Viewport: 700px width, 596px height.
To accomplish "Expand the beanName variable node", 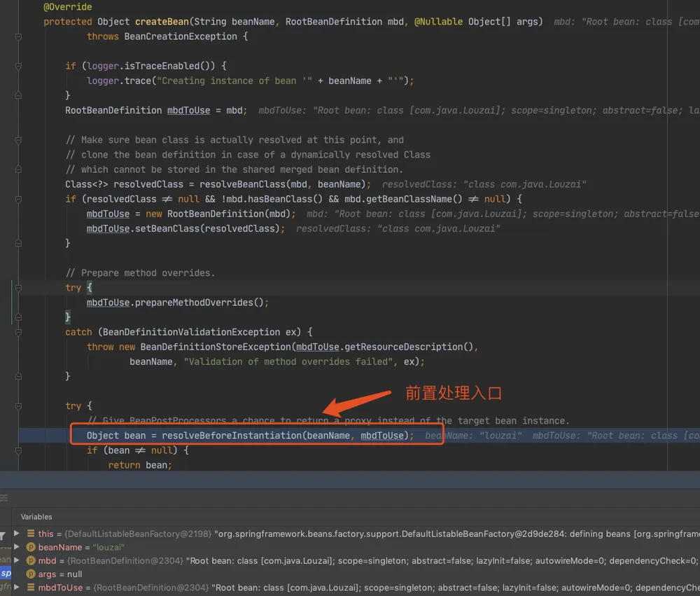I will click(x=17, y=547).
